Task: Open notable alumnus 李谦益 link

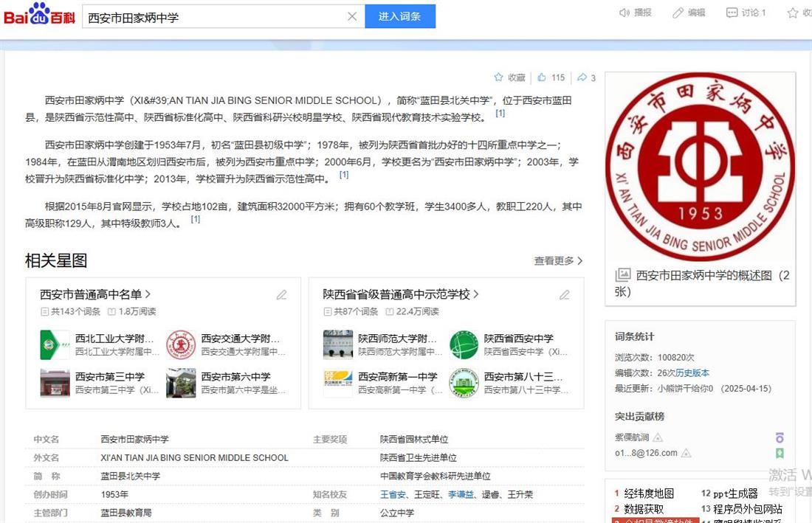Action: click(461, 494)
